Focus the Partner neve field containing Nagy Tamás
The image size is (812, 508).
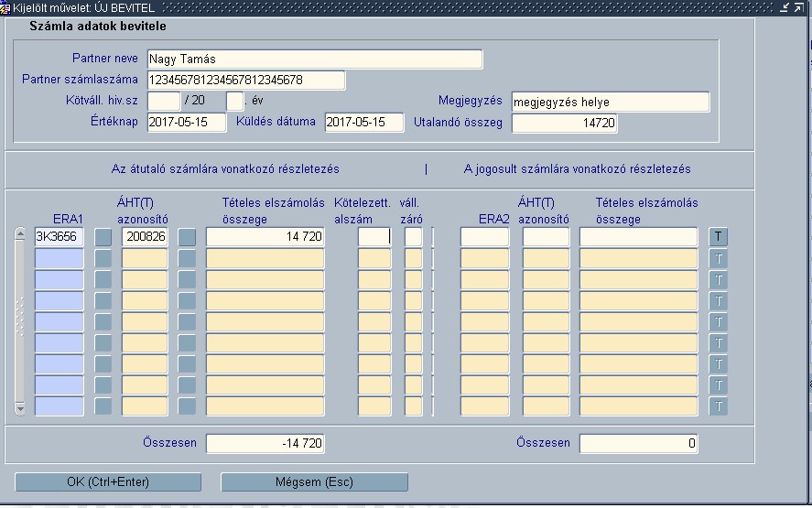(x=315, y=59)
